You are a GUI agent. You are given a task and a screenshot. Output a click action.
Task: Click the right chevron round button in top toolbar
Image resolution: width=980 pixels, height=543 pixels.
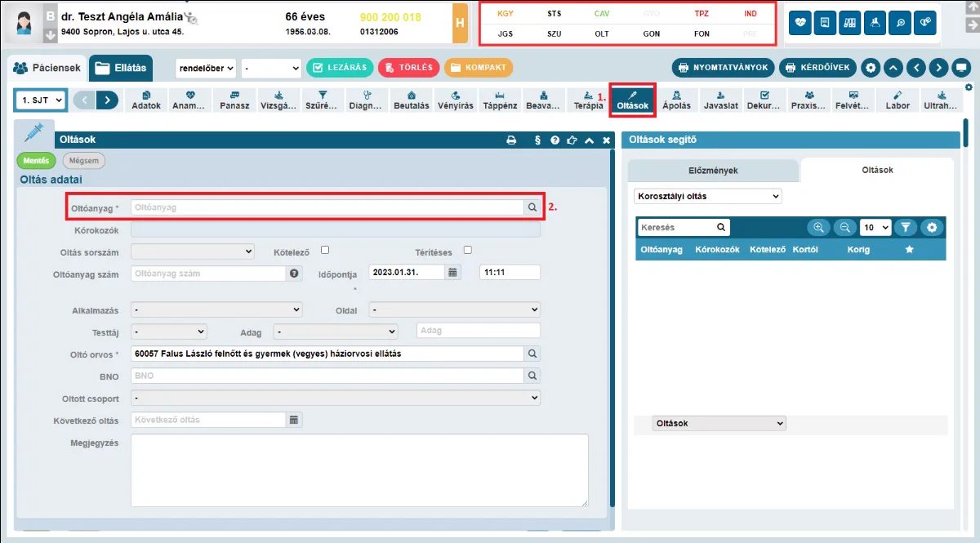939,68
